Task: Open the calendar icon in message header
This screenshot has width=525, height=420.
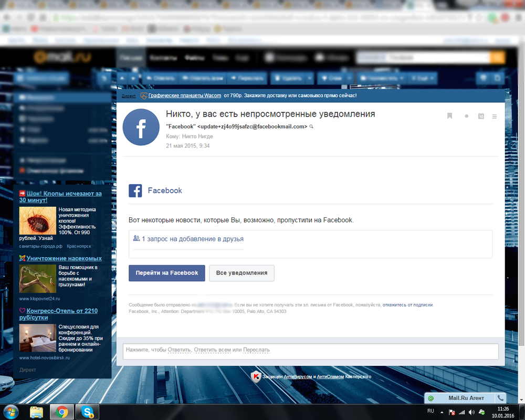Action: point(481,116)
